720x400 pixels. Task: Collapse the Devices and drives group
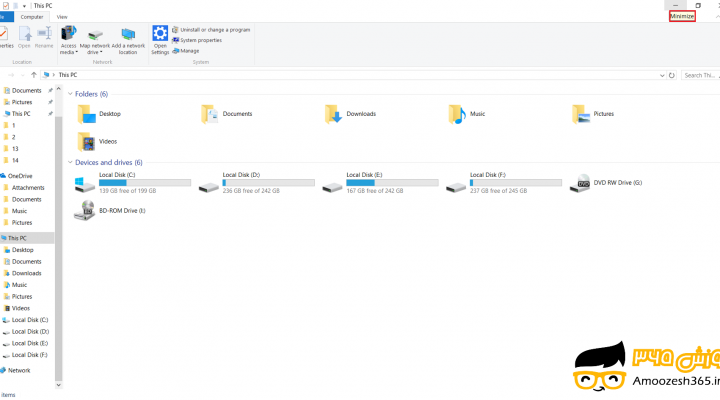(x=70, y=162)
